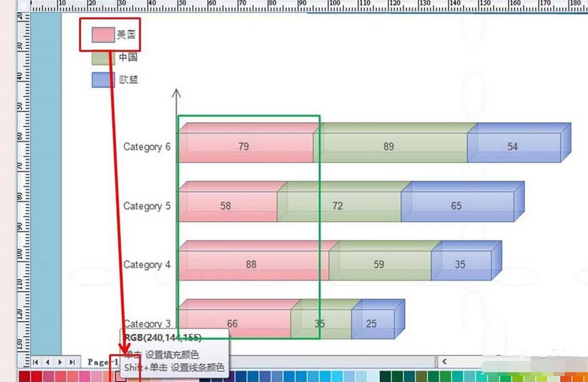Click the 美国 legend label
588x382 pixels.
126,35
